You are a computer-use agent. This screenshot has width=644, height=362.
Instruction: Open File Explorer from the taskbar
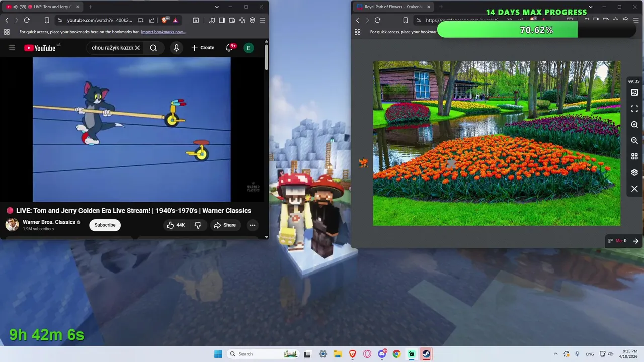tap(338, 354)
